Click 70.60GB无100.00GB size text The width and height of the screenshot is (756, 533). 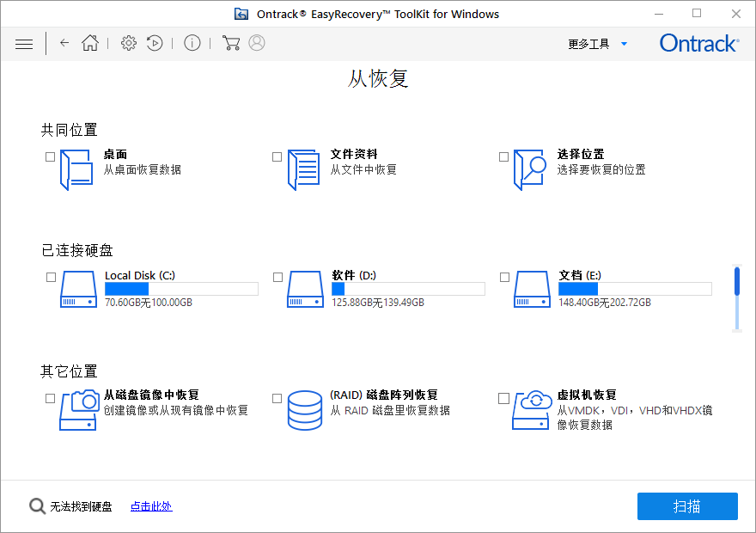(x=149, y=303)
